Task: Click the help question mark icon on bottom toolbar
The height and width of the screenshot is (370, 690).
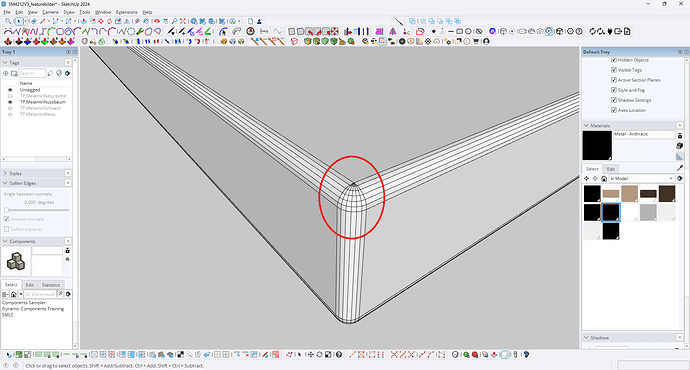Action: point(339,354)
